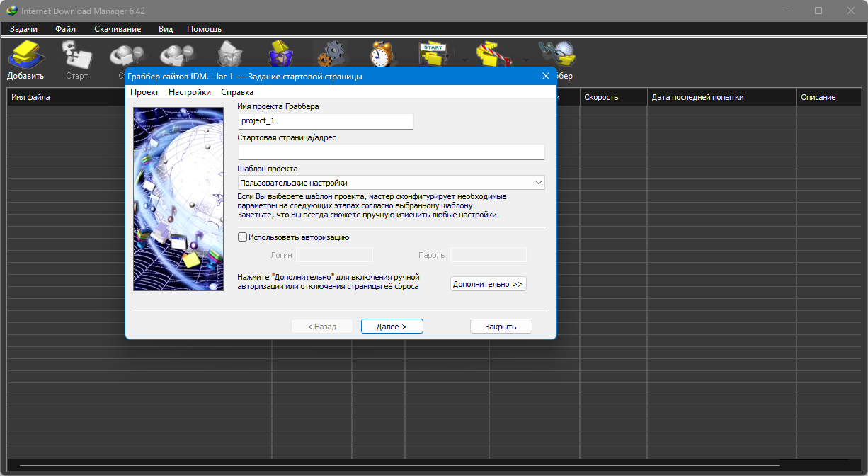Open the Скачивание menu
The width and height of the screenshot is (868, 476).
coord(118,29)
